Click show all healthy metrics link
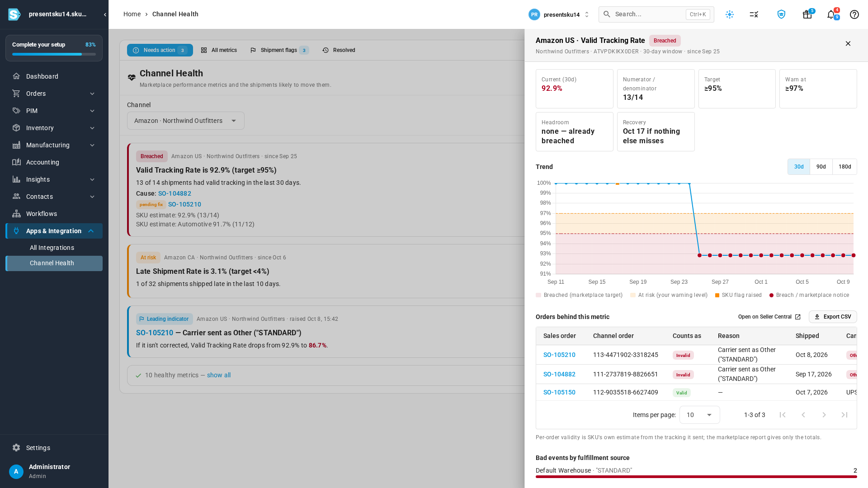 [x=219, y=375]
